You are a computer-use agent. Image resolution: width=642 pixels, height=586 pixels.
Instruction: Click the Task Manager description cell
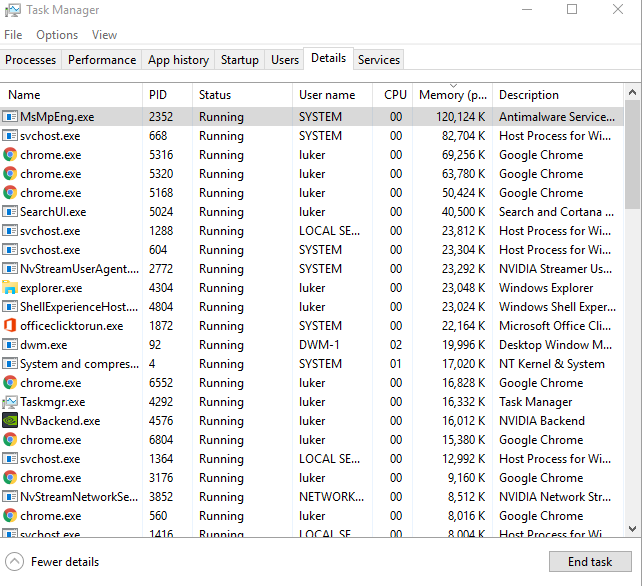coord(535,402)
